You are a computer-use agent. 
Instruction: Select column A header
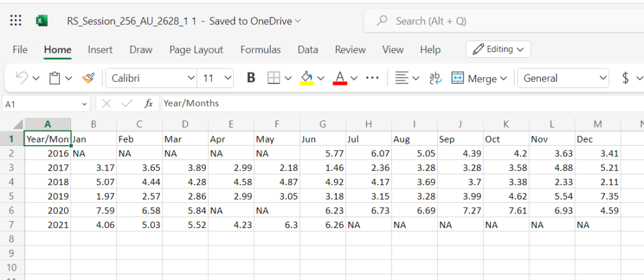coord(48,124)
